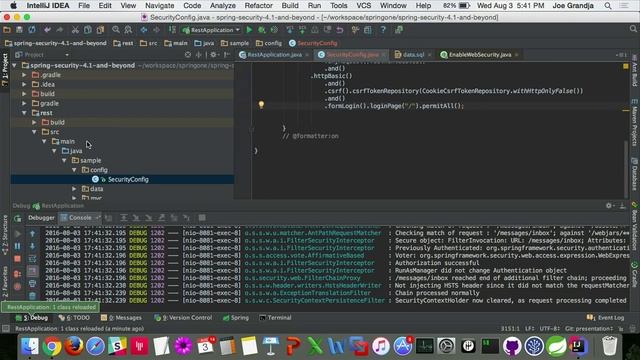The width and height of the screenshot is (640, 360).
Task: Switch to EnableWebSecurity.java tab
Action: click(479, 55)
